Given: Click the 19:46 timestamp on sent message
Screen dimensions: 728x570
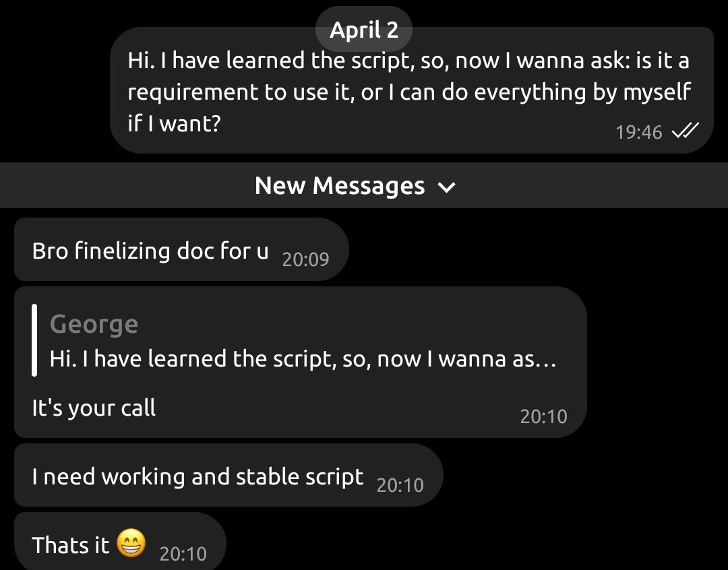Looking at the screenshot, I should coord(638,132).
